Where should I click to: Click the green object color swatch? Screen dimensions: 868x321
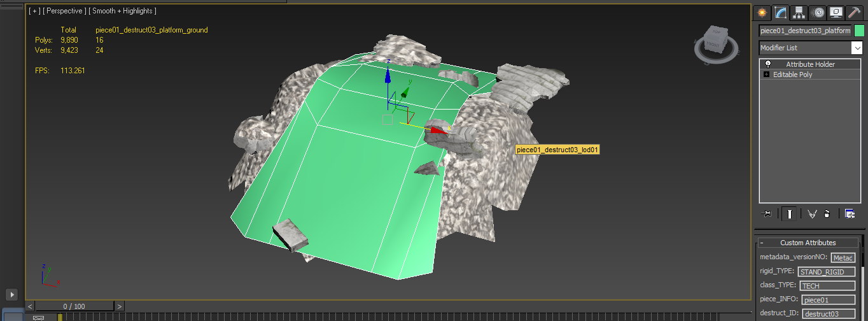click(859, 31)
